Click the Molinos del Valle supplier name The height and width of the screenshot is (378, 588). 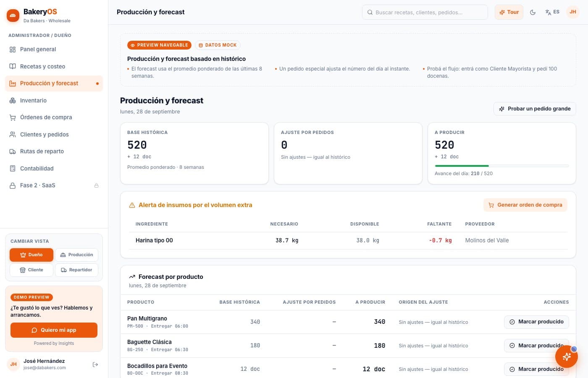click(487, 241)
